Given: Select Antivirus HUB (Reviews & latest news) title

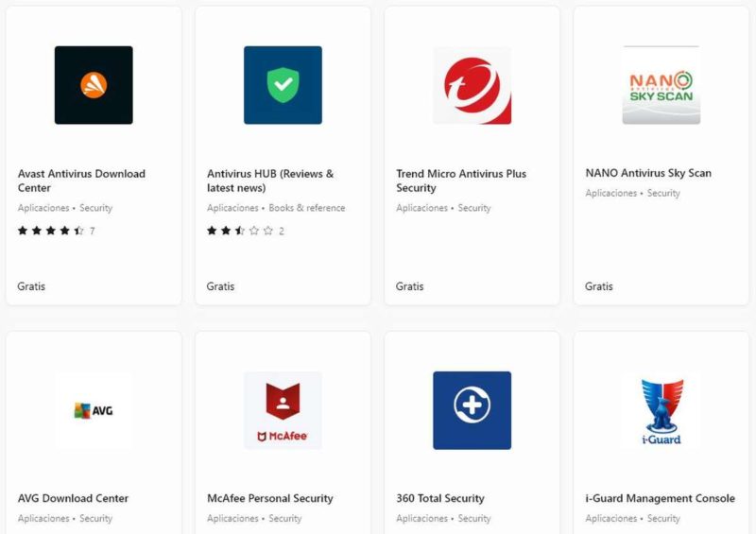Looking at the screenshot, I should coord(270,181).
